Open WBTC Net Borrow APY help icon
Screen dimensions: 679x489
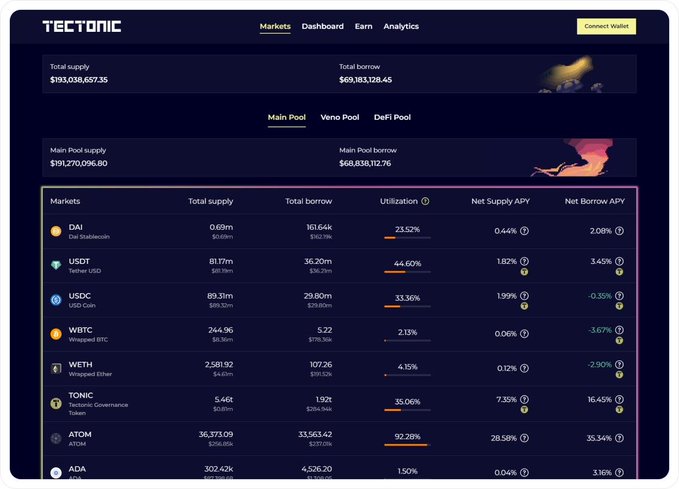[620, 330]
